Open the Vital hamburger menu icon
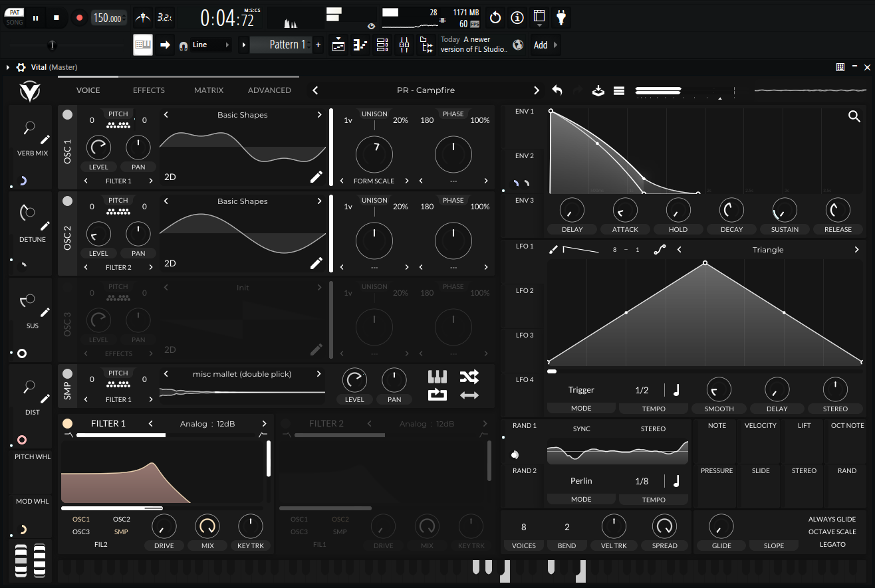Screen dimensions: 875x588 point(618,90)
